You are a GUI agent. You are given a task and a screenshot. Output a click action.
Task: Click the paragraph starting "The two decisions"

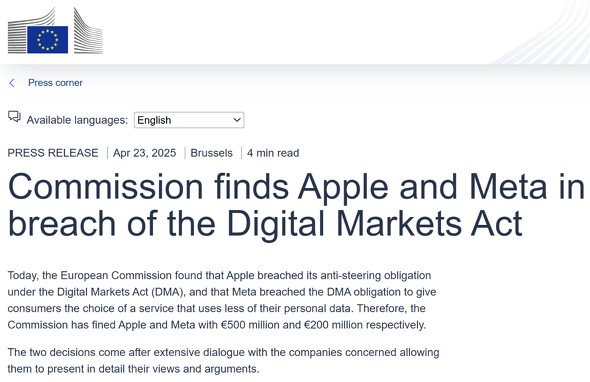coord(224,361)
